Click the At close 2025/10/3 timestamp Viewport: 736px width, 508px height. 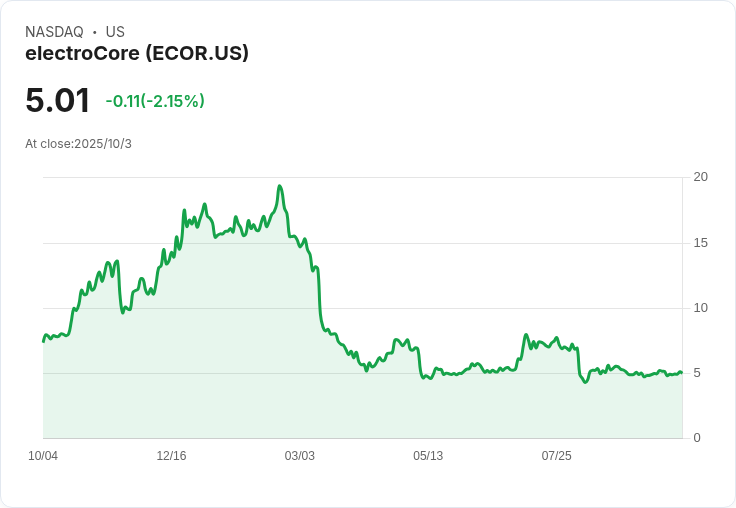point(78,144)
